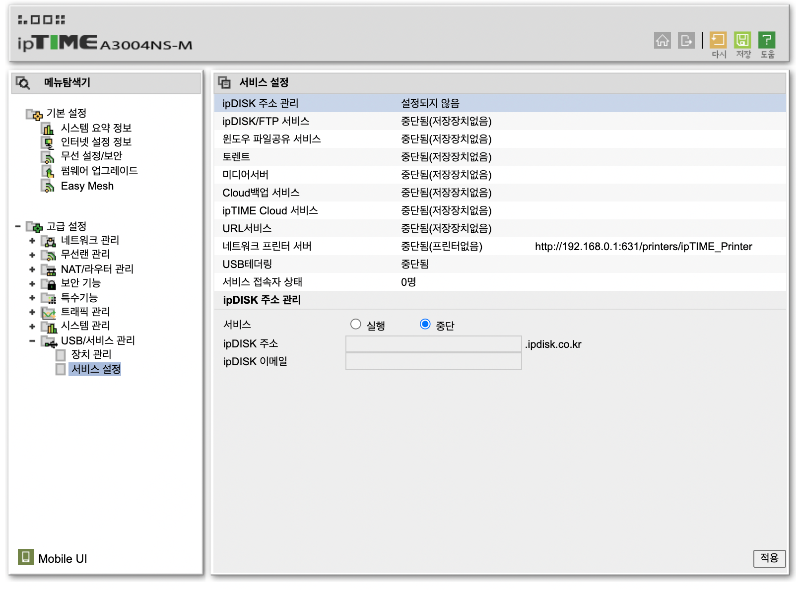
Task: Click the 트래픽 관리 graph icon
Action: tap(48, 312)
